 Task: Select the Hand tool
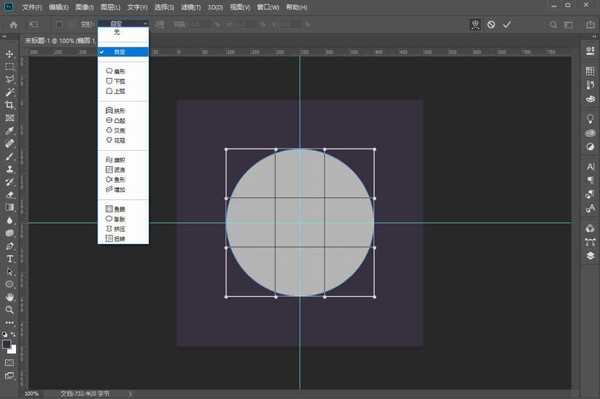(10, 297)
